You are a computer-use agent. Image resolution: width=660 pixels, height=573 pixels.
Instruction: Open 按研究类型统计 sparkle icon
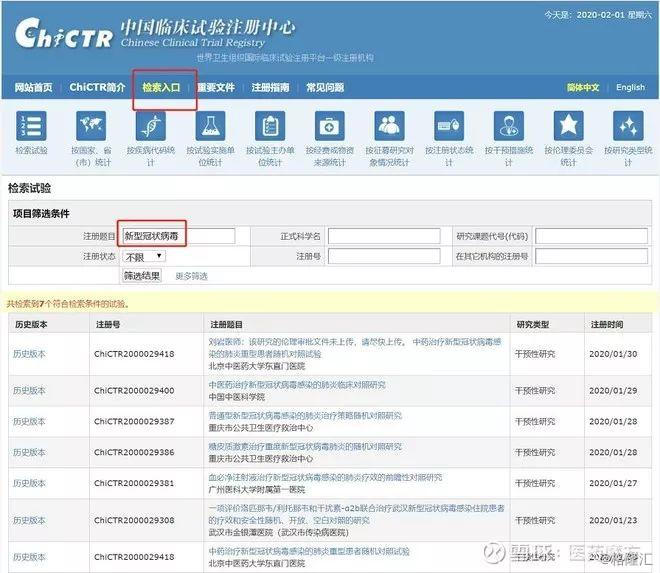[628, 126]
